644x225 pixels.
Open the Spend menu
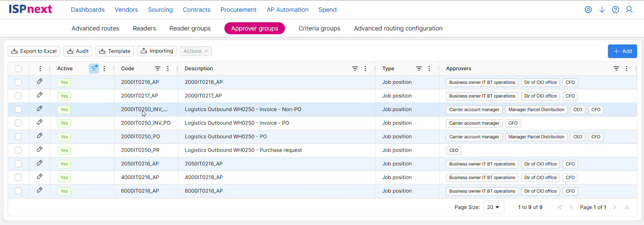pyautogui.click(x=327, y=10)
